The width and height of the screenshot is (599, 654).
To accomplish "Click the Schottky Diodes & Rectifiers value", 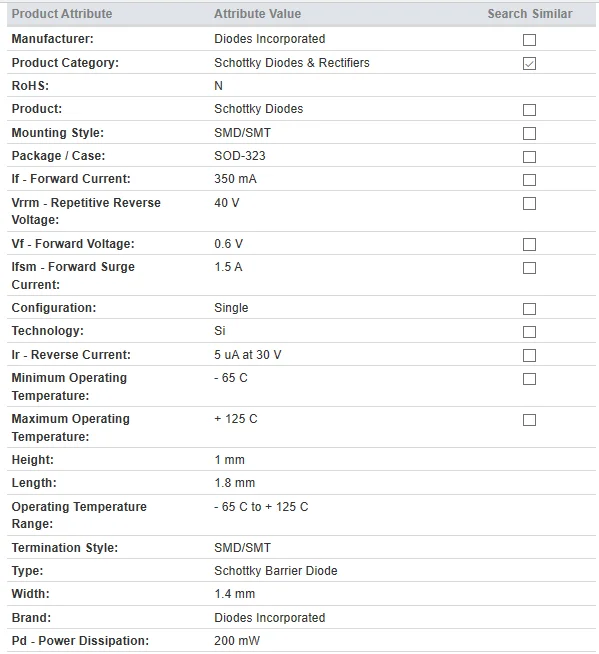I will click(292, 63).
